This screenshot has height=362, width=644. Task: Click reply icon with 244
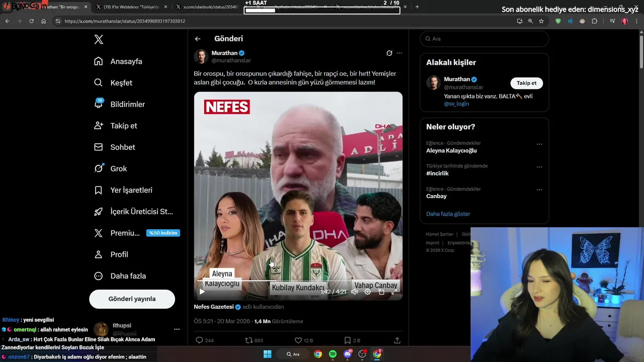pos(204,340)
